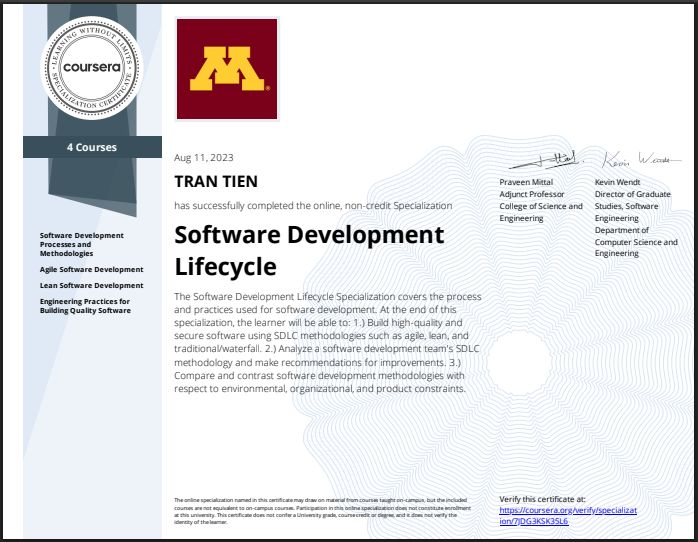Click 'has successfully completed the online, non-credit Specialization'
The width and height of the screenshot is (698, 542).
313,206
